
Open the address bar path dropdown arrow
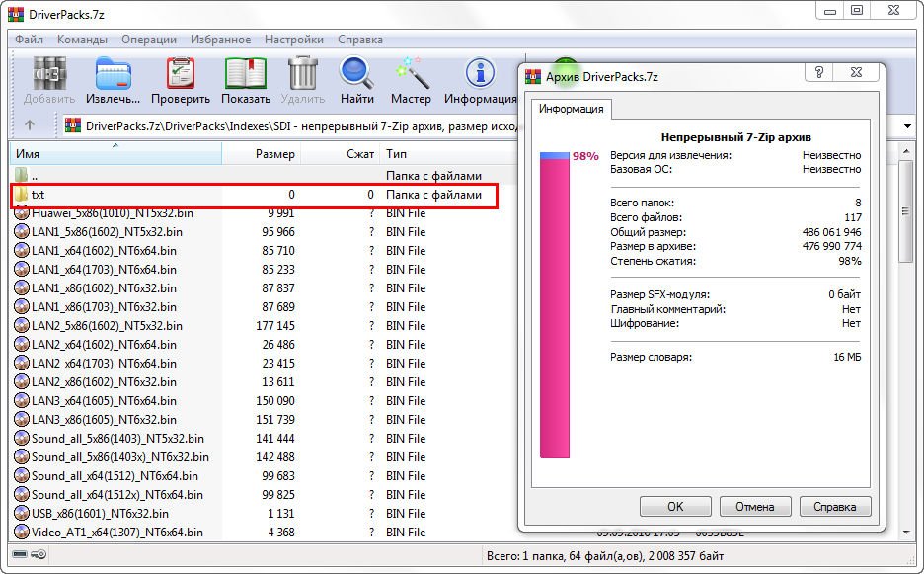907,126
